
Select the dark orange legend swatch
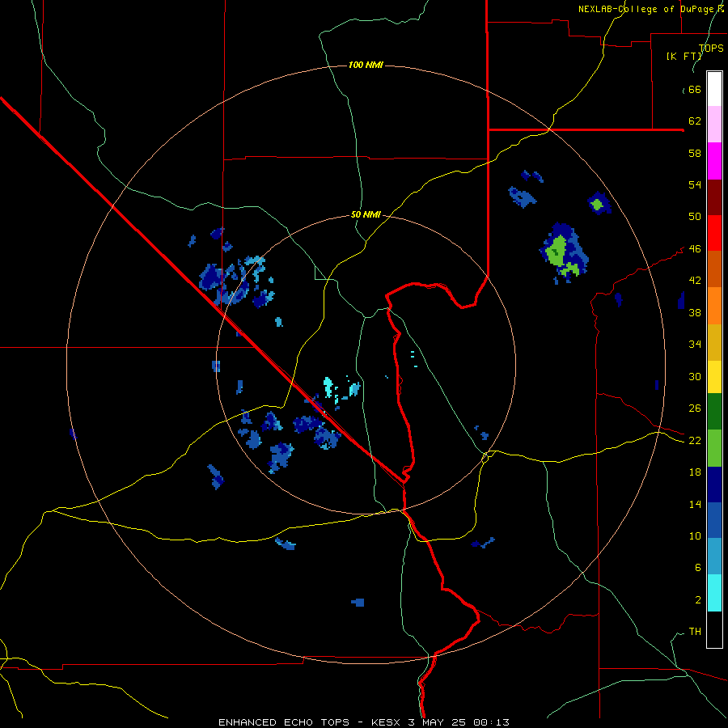[x=714, y=269]
